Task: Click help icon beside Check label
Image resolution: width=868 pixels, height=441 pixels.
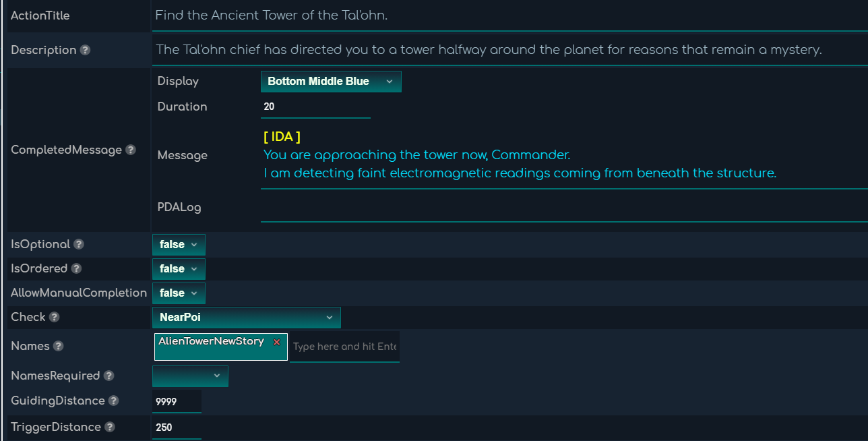Action: (54, 317)
